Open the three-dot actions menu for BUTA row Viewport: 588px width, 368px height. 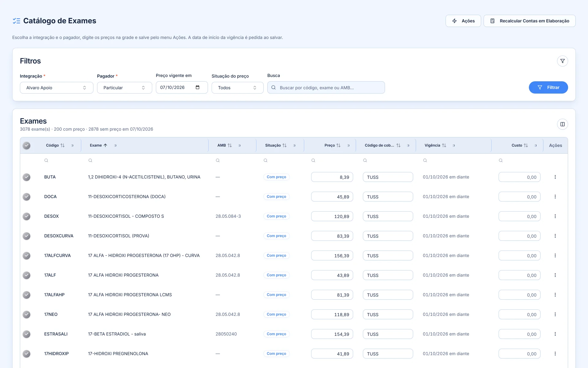point(555,177)
